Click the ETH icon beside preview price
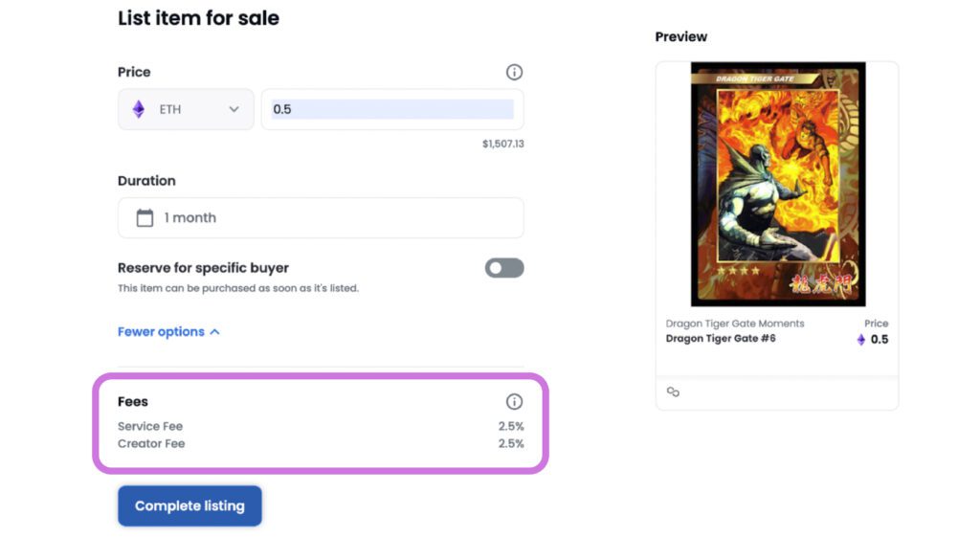The height and width of the screenshot is (537, 980). click(x=860, y=340)
